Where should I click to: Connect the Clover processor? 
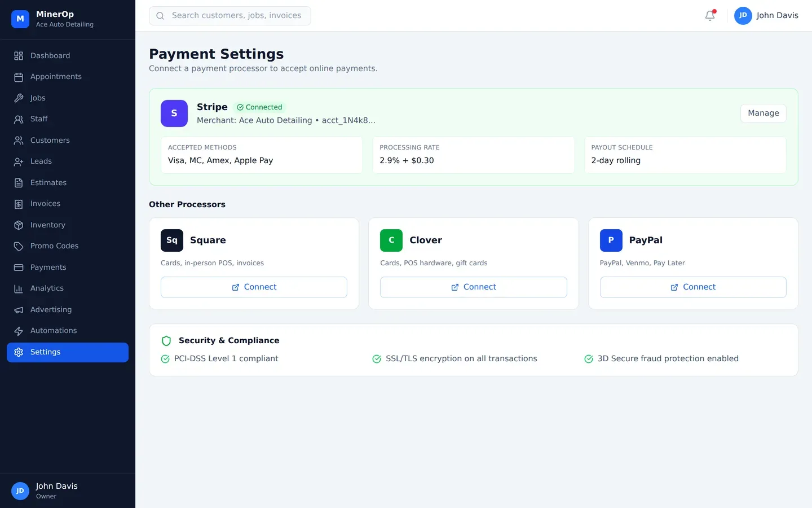[x=473, y=287]
